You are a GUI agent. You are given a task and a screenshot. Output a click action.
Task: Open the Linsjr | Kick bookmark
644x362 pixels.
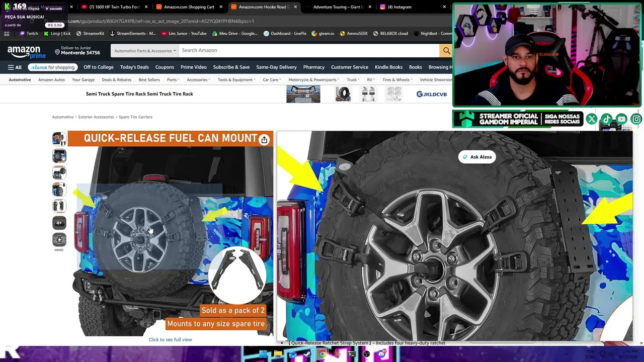(x=57, y=34)
